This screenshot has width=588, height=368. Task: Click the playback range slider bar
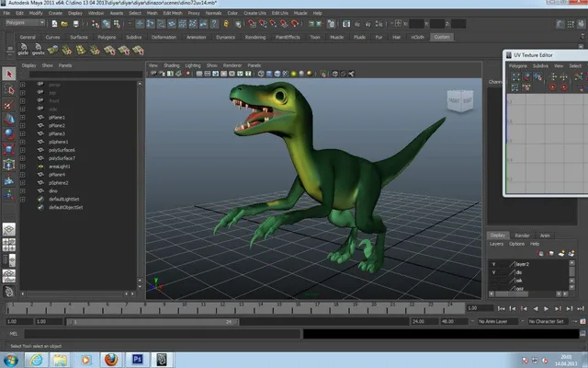[x=153, y=322]
